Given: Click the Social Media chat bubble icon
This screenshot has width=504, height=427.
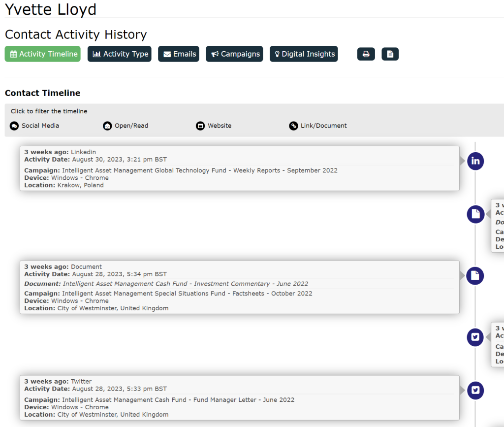Looking at the screenshot, I should 14,126.
